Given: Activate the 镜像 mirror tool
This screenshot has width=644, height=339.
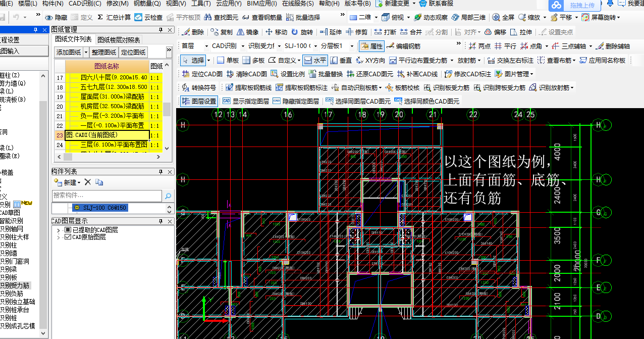Looking at the screenshot, I should point(247,32).
